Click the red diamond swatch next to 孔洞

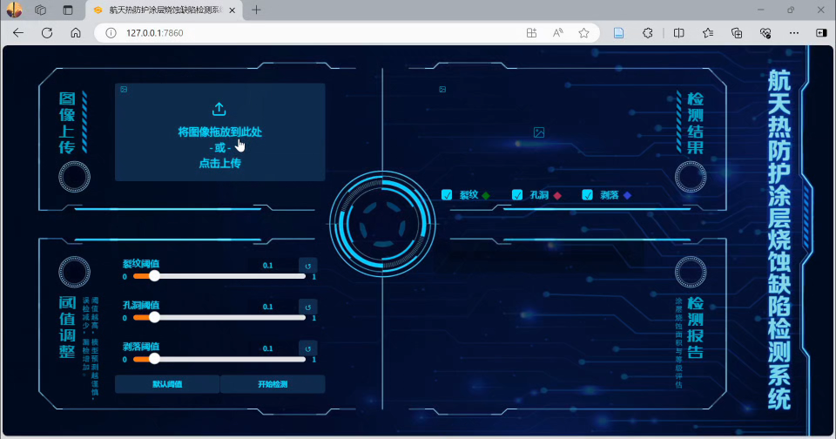557,196
